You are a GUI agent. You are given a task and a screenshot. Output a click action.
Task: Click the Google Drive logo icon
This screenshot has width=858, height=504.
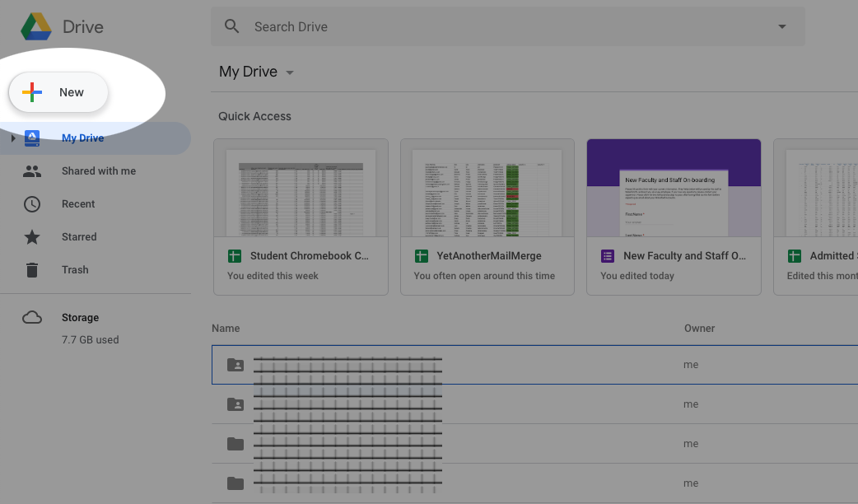point(36,26)
